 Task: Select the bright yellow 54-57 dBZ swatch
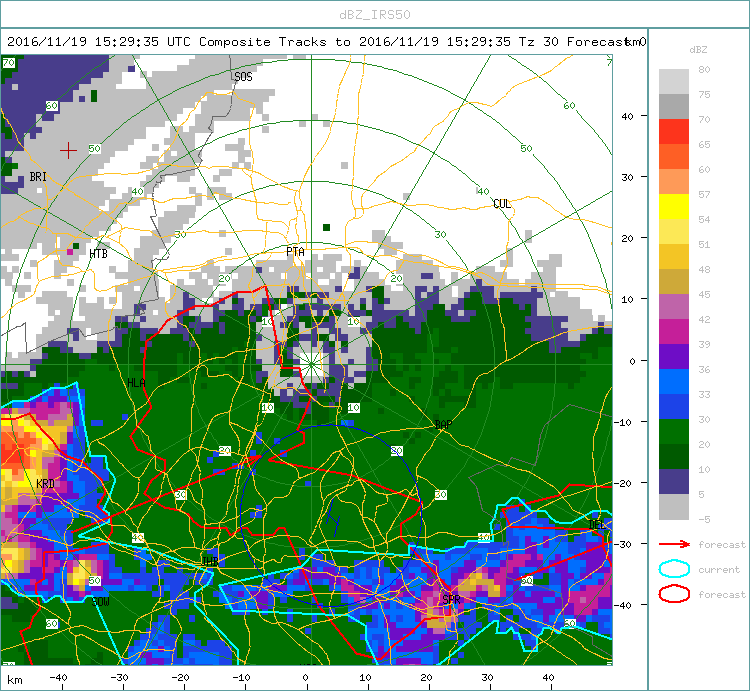[673, 206]
